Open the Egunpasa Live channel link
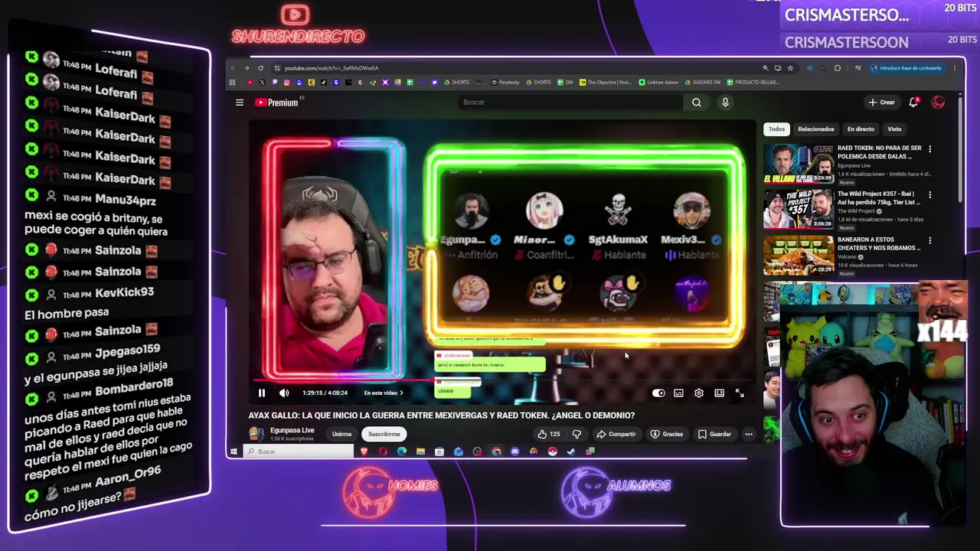Image resolution: width=980 pixels, height=551 pixels. (x=292, y=430)
